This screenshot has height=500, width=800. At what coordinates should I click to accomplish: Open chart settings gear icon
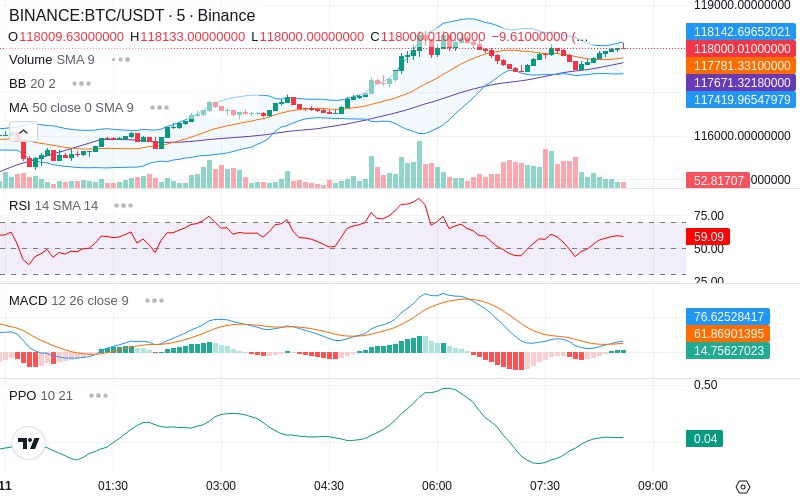pyautogui.click(x=743, y=487)
